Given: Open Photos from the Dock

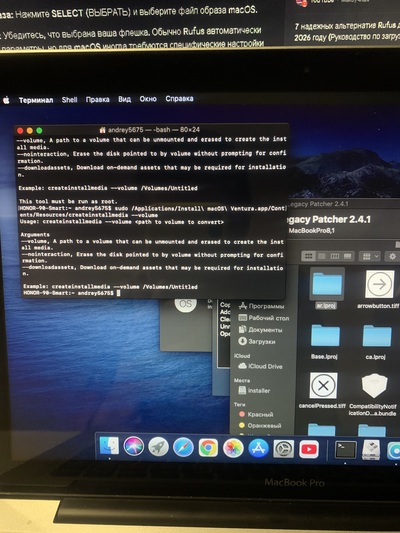Looking at the screenshot, I should (233, 448).
